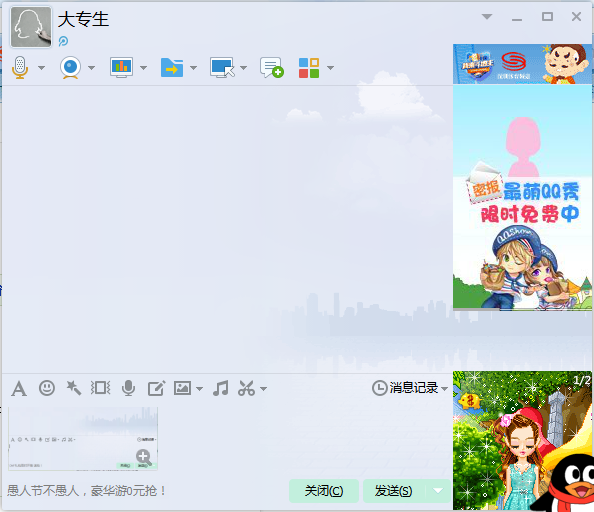Expand file transfer options arrow
This screenshot has height=512, width=594.
[x=193, y=68]
